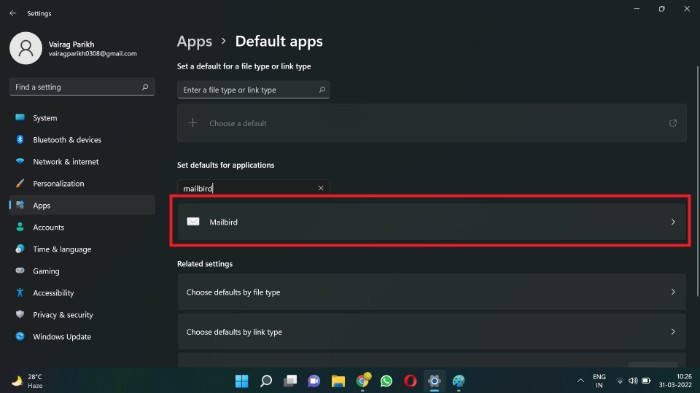Open Network & internet settings

click(x=82, y=162)
